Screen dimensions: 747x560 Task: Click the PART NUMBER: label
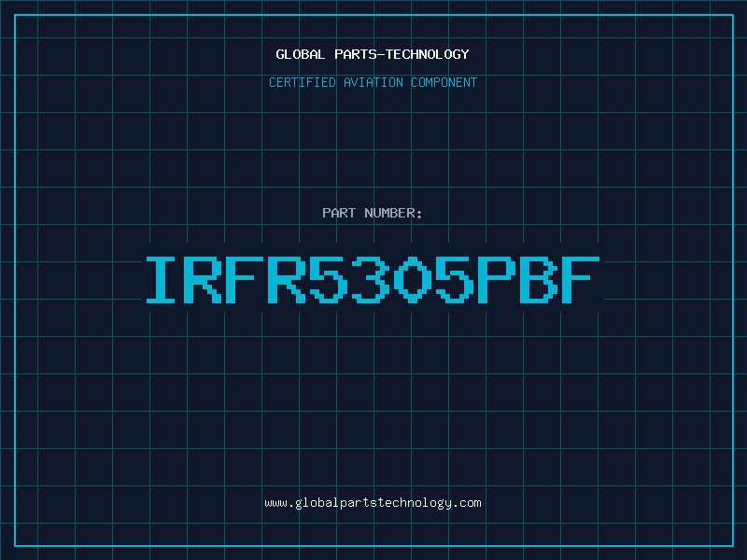(x=373, y=213)
